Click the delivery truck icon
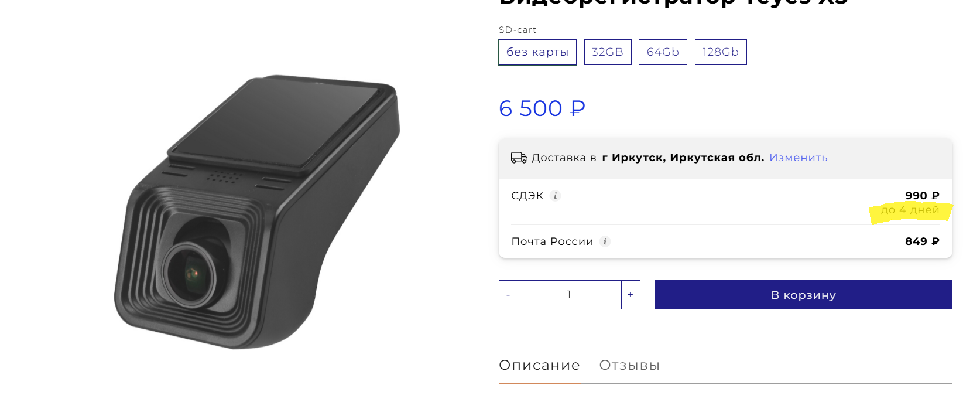This screenshot has height=395, width=980. tap(519, 158)
